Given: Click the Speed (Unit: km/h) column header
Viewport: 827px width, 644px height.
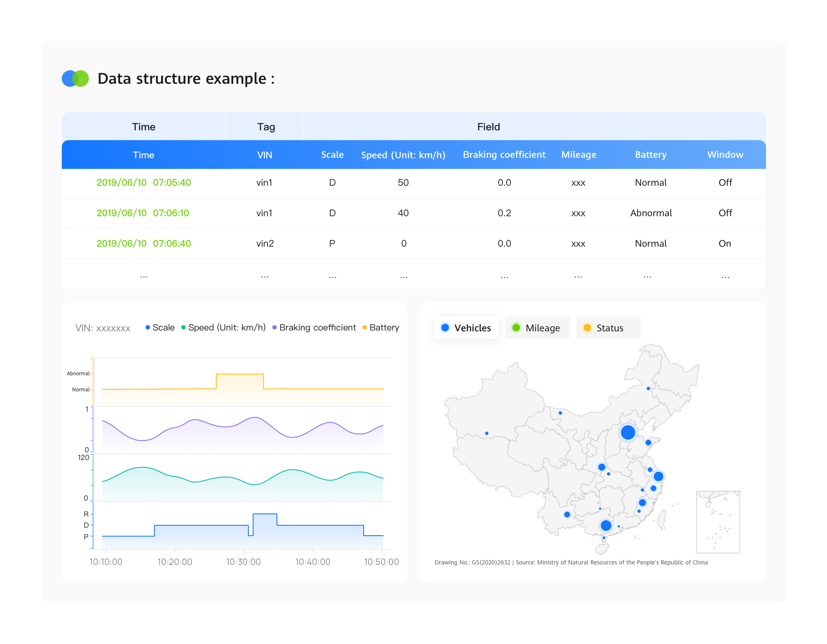Looking at the screenshot, I should 403,155.
